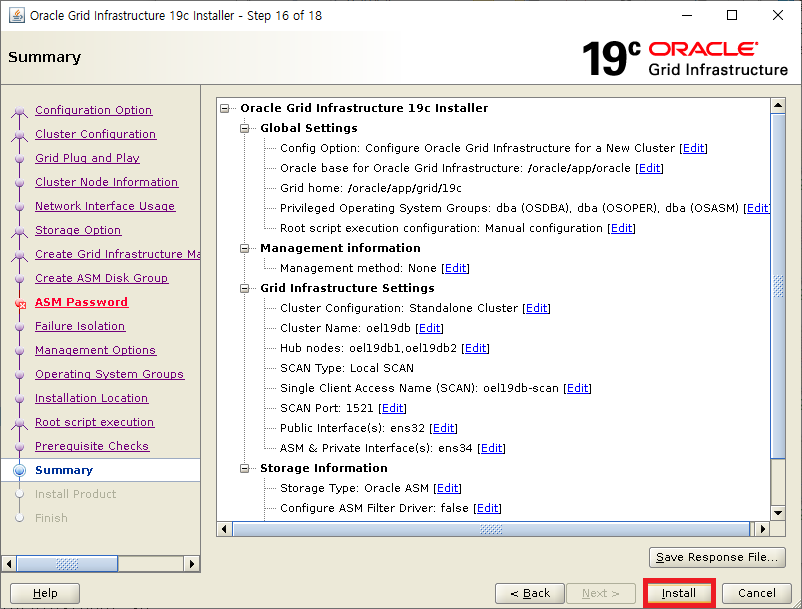802x609 pixels.
Task: Edit the Config Option setting
Action: coord(694,148)
